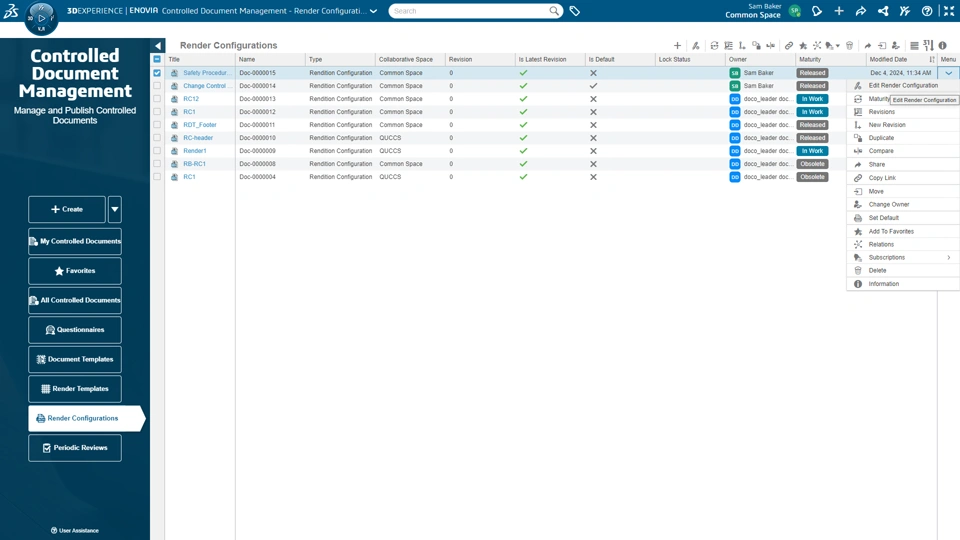Uncheck the Safety Procedure row checkbox
The height and width of the screenshot is (540, 960).
157,73
